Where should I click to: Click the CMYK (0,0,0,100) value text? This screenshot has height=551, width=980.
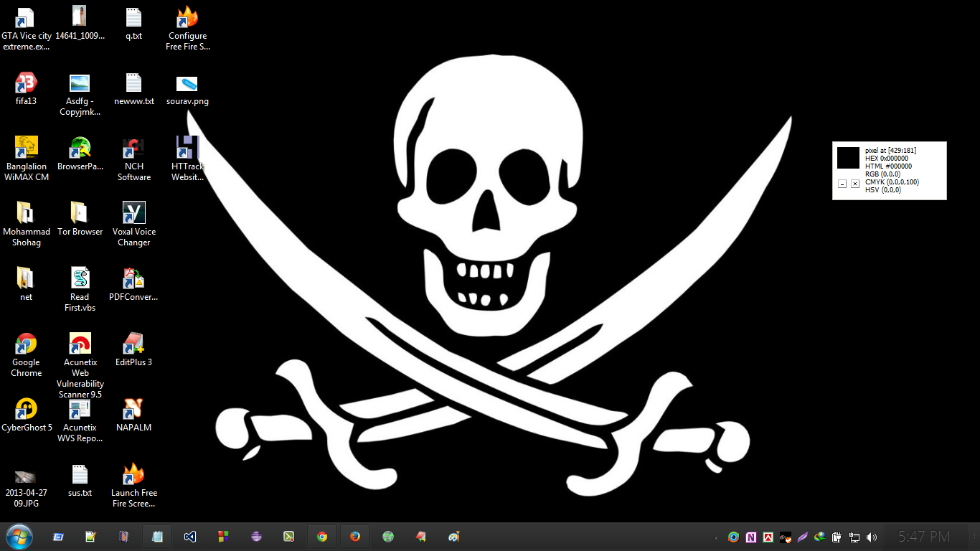[x=892, y=182]
